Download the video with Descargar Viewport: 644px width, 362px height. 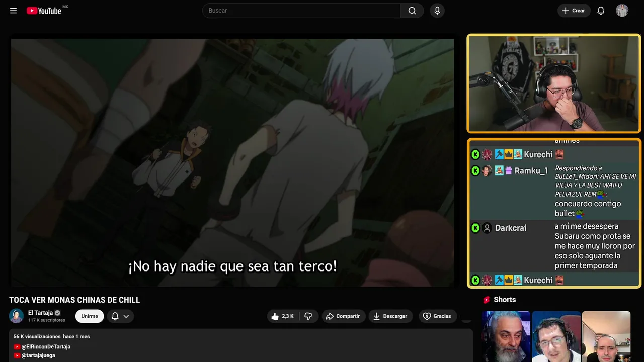pos(390,316)
